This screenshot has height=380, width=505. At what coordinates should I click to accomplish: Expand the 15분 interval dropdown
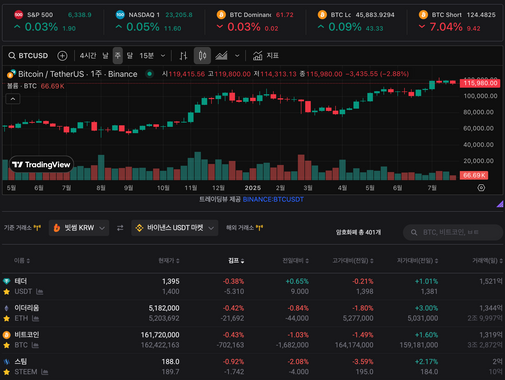point(163,56)
